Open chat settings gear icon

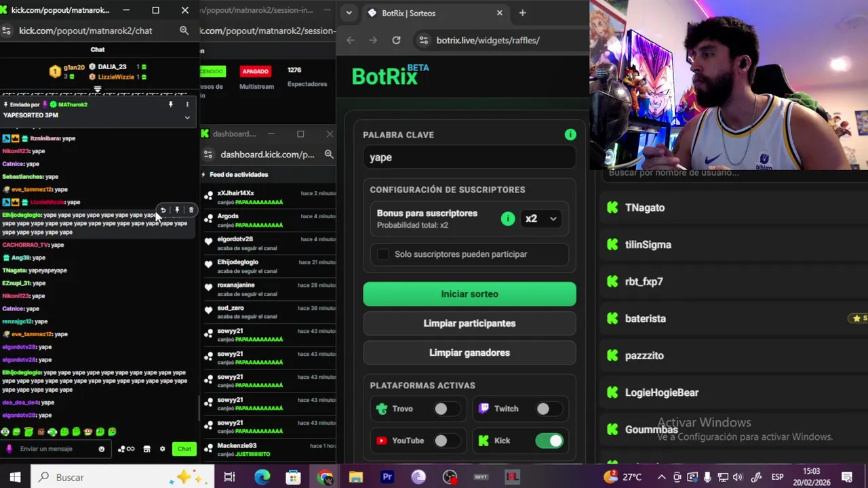coord(162,449)
